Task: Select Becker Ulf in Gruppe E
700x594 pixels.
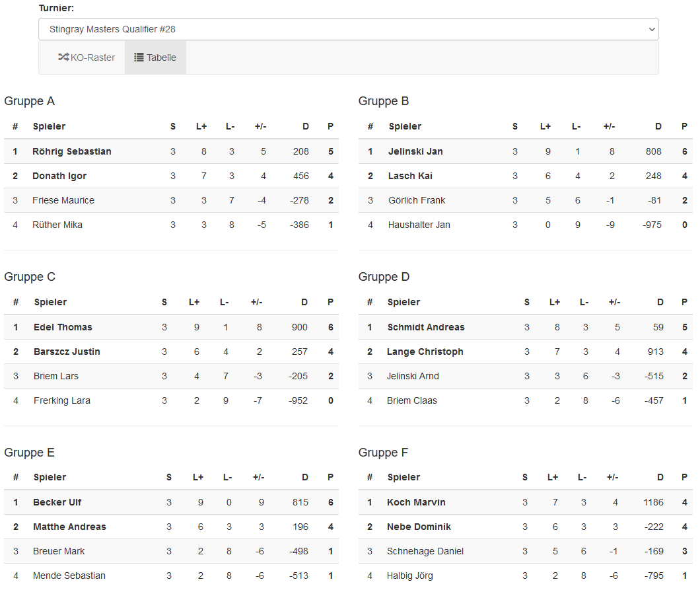Action: (57, 502)
